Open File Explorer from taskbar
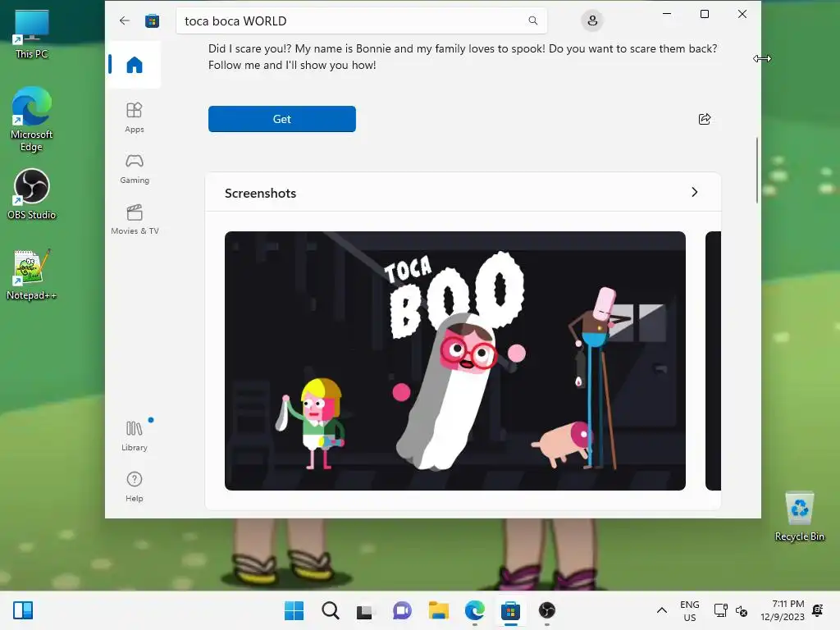This screenshot has height=630, width=840. click(x=438, y=610)
